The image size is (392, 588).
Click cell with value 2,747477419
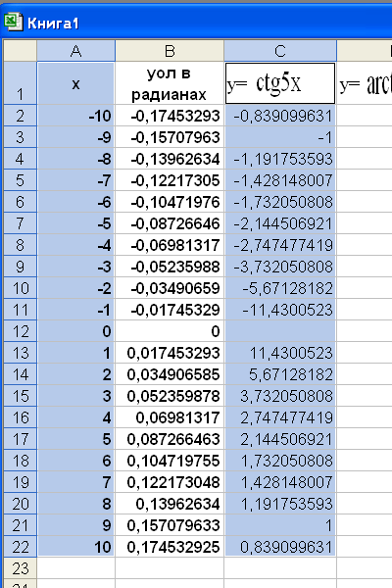[x=280, y=417]
